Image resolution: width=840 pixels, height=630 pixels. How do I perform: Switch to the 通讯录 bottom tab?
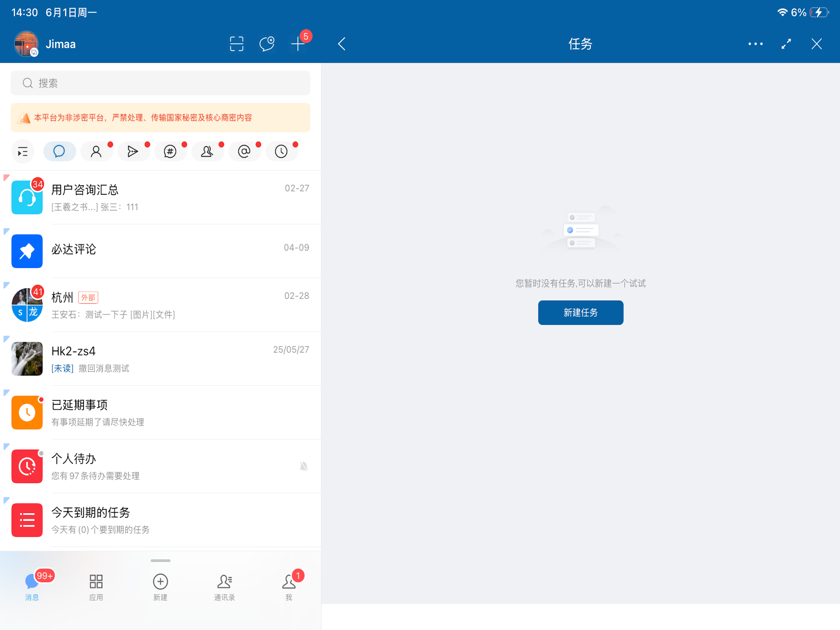point(224,587)
